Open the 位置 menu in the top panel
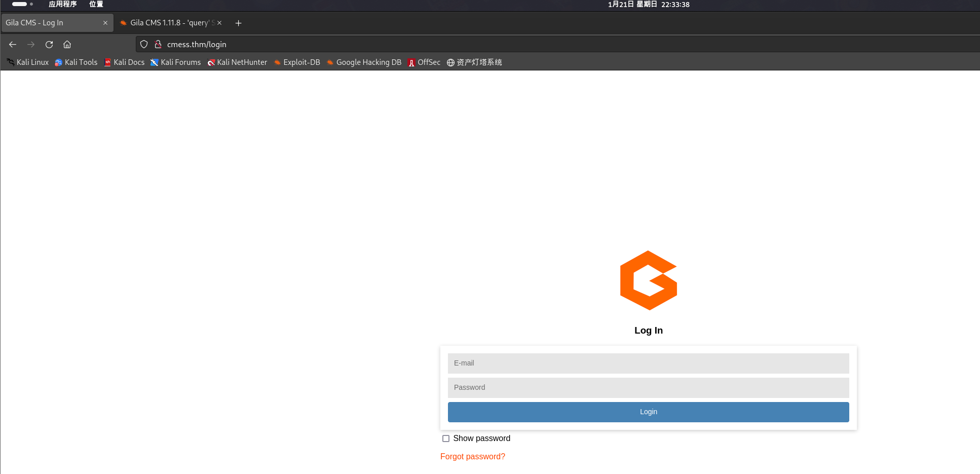980x474 pixels. 96,5
